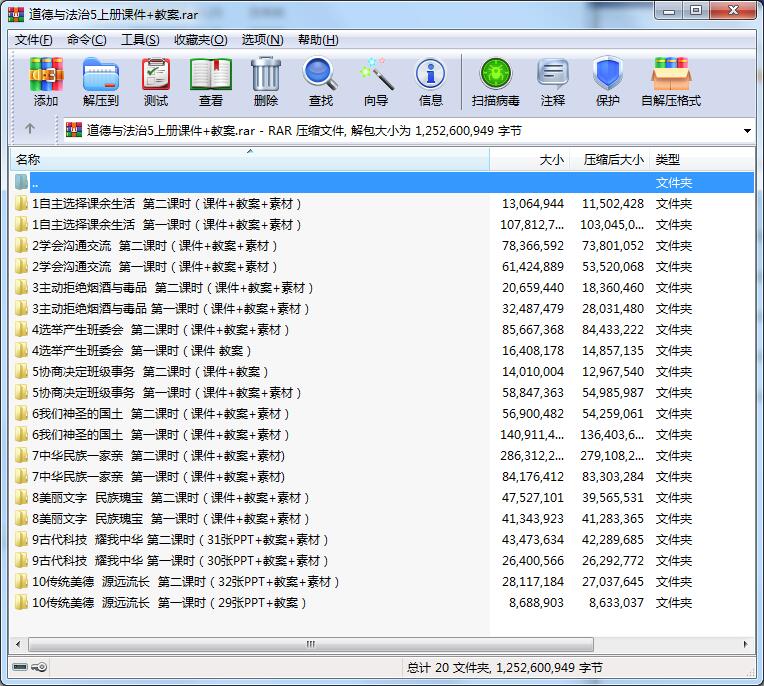Click folder icon of 4选举产生班委会 第一课时

point(21,350)
